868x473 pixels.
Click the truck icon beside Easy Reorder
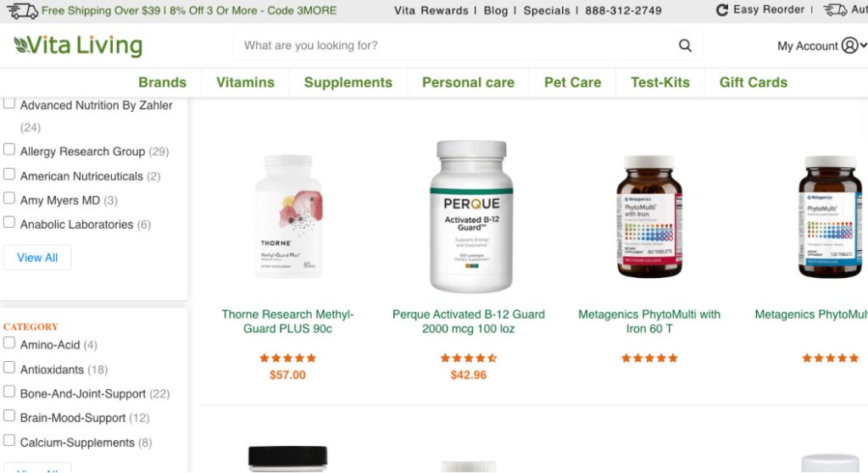pos(835,10)
